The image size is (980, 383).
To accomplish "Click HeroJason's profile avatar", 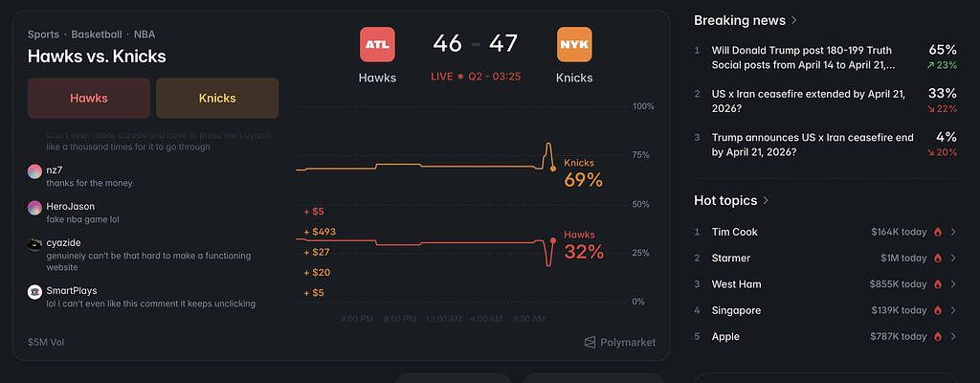I will pyautogui.click(x=35, y=207).
